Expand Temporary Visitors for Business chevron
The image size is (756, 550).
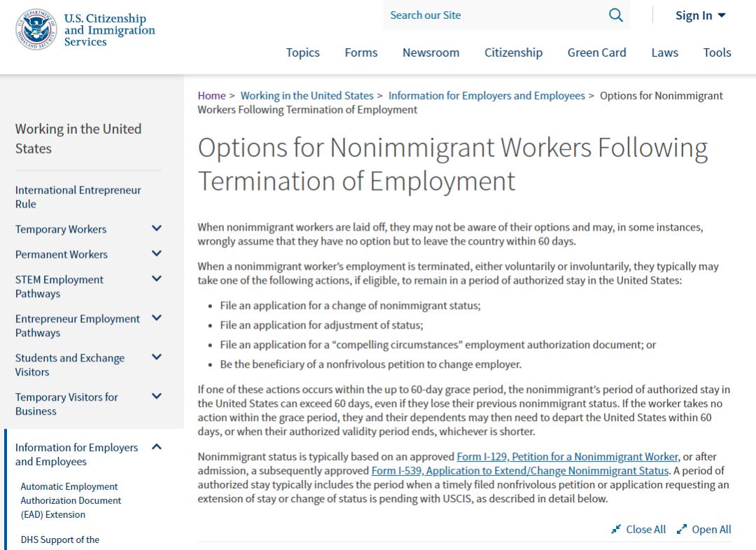tap(157, 397)
